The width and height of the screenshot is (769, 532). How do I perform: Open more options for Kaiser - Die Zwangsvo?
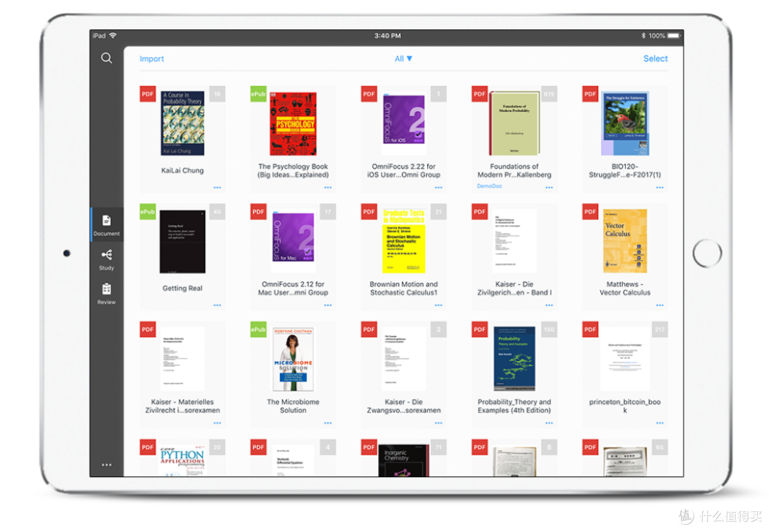click(x=439, y=423)
